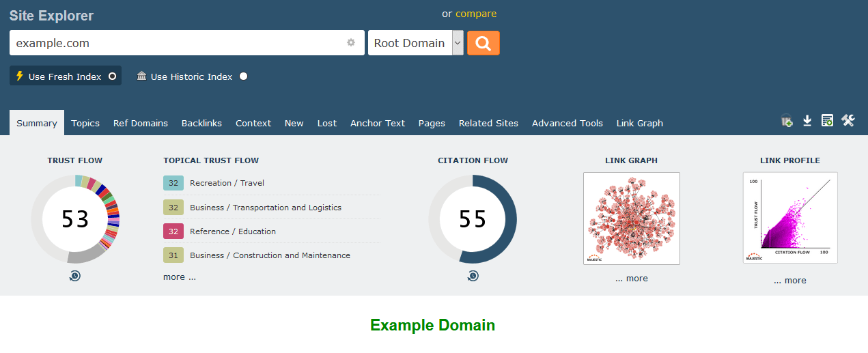Click the download export icon
This screenshot has height=353, width=868.
pyautogui.click(x=807, y=121)
